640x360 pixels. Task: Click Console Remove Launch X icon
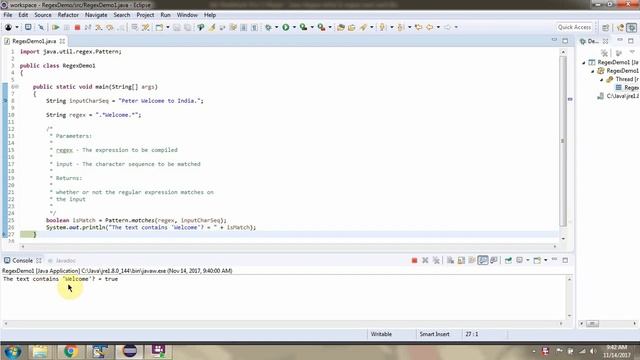[425, 260]
